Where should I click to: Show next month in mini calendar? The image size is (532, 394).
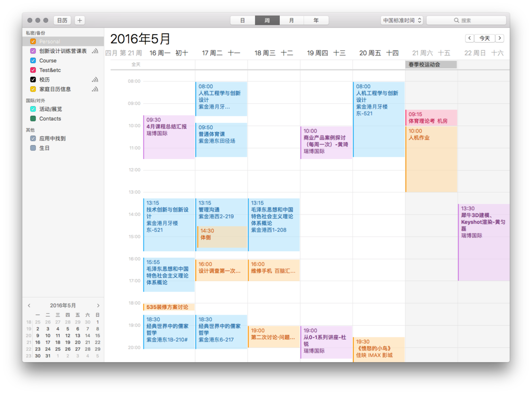98,306
